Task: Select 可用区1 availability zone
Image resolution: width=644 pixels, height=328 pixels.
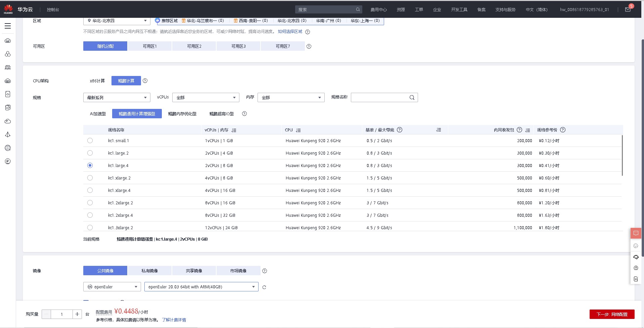Action: point(150,46)
